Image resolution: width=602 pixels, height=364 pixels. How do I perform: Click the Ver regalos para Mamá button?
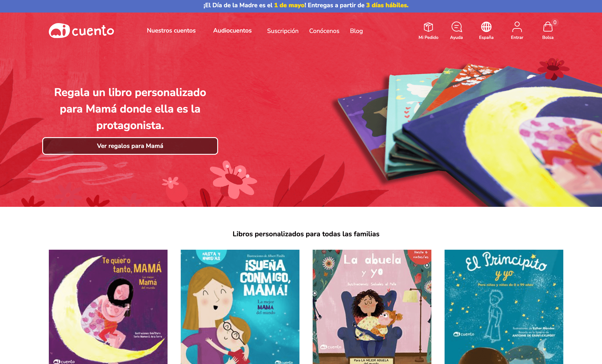pos(130,146)
